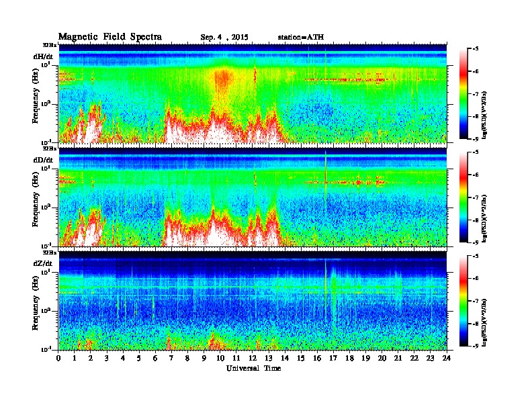532x411 pixels.
Task: Click the dH/dt spectrogram plot
Action: point(253,93)
